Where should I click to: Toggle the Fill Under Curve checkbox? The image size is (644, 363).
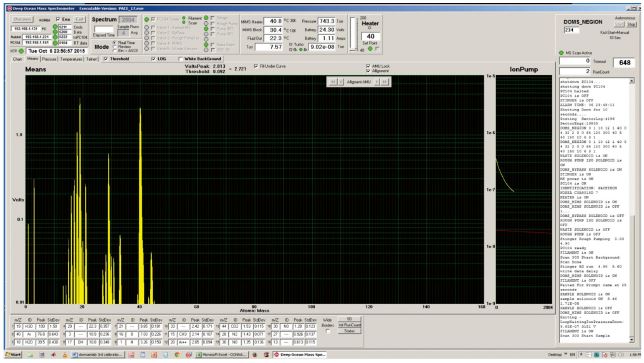coord(256,66)
